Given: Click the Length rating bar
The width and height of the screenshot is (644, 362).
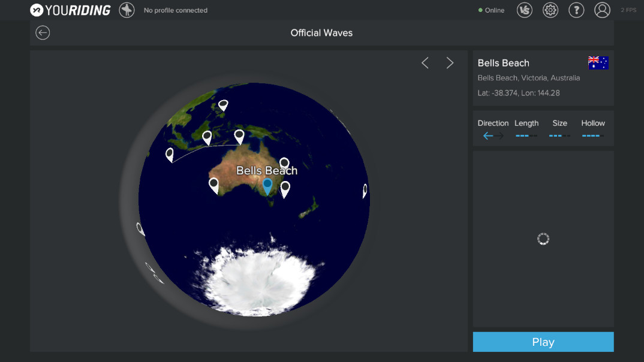Looking at the screenshot, I should (526, 136).
